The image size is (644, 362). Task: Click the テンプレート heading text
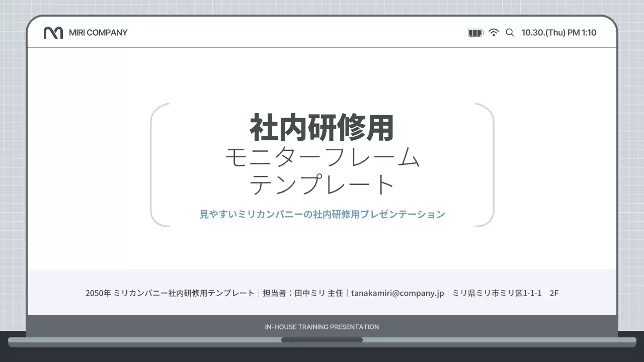[x=322, y=184]
